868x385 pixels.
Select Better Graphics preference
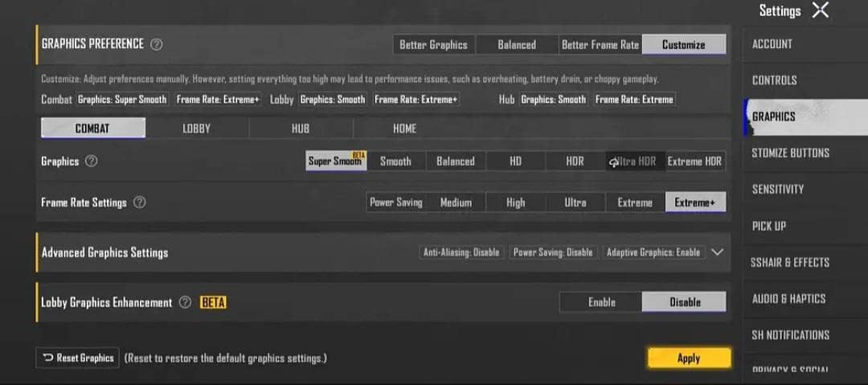[433, 45]
